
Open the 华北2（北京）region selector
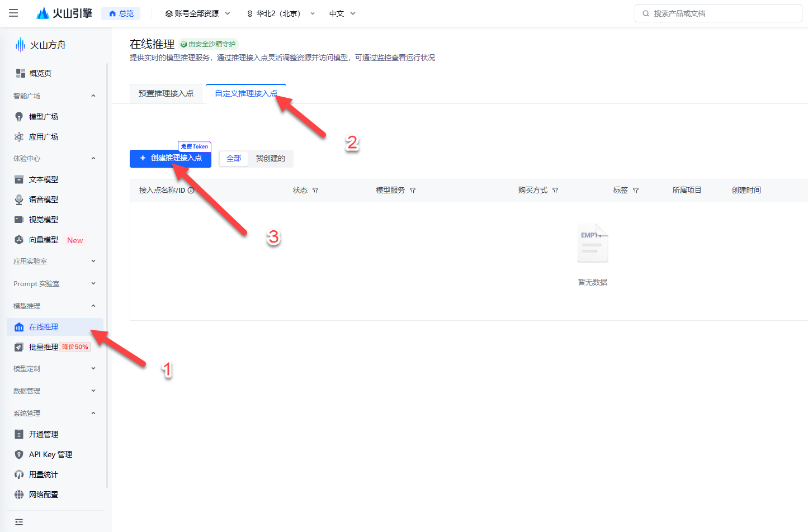278,13
